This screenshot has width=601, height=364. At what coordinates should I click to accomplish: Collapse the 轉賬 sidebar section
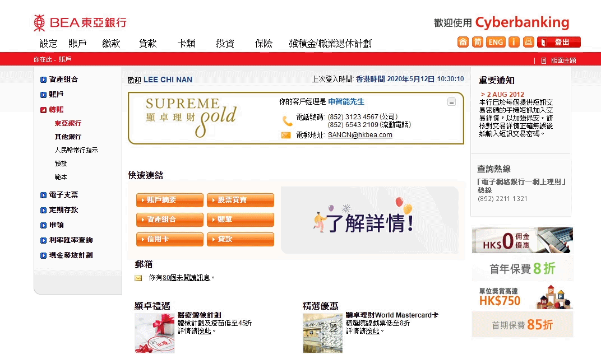[x=52, y=110]
